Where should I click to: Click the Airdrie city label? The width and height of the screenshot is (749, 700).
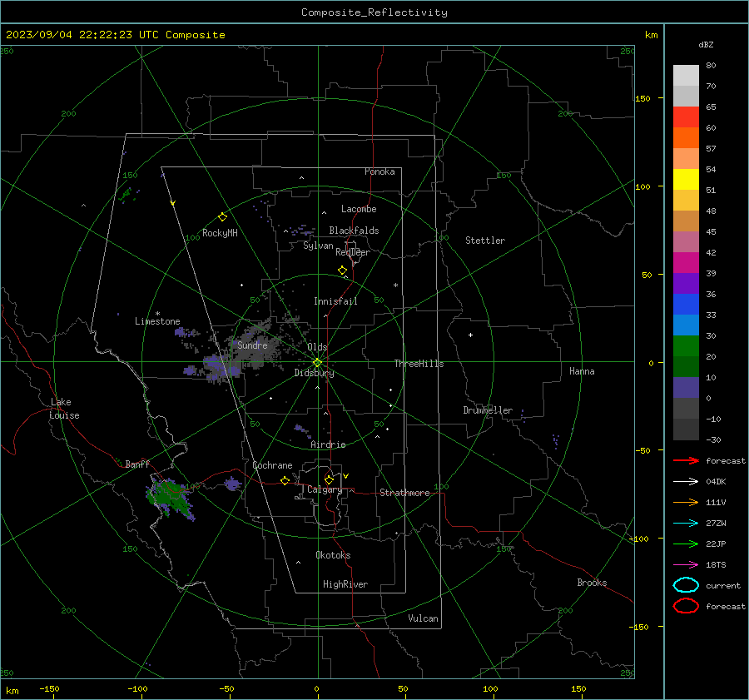click(328, 444)
